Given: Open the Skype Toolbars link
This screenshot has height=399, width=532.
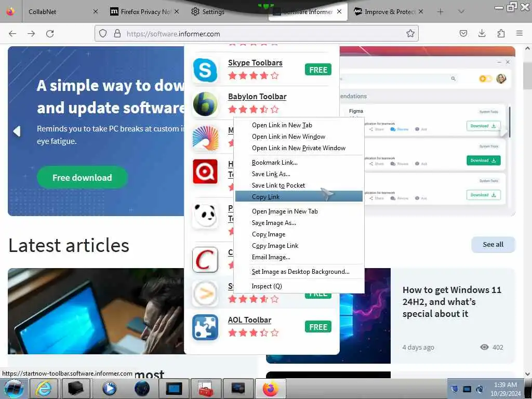Looking at the screenshot, I should pos(255,63).
